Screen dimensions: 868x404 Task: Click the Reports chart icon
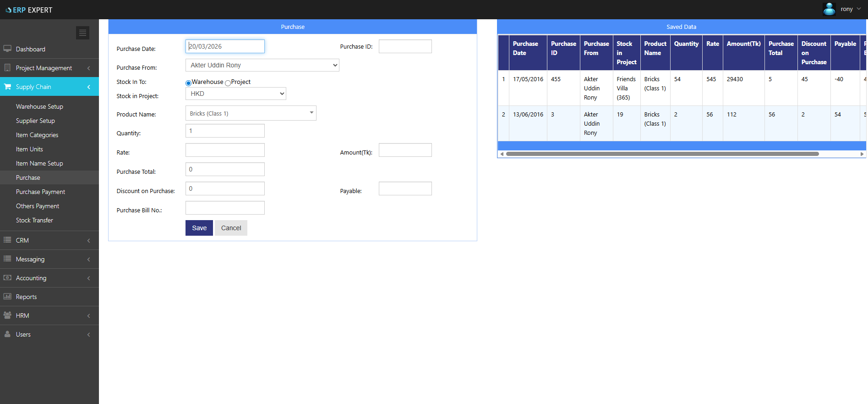coord(7,297)
